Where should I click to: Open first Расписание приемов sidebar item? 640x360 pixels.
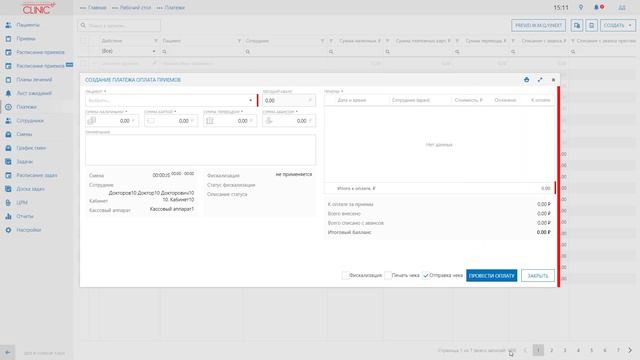[40, 52]
